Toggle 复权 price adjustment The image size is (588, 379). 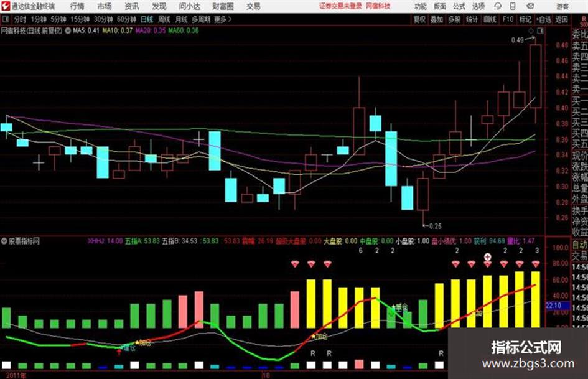[419, 19]
